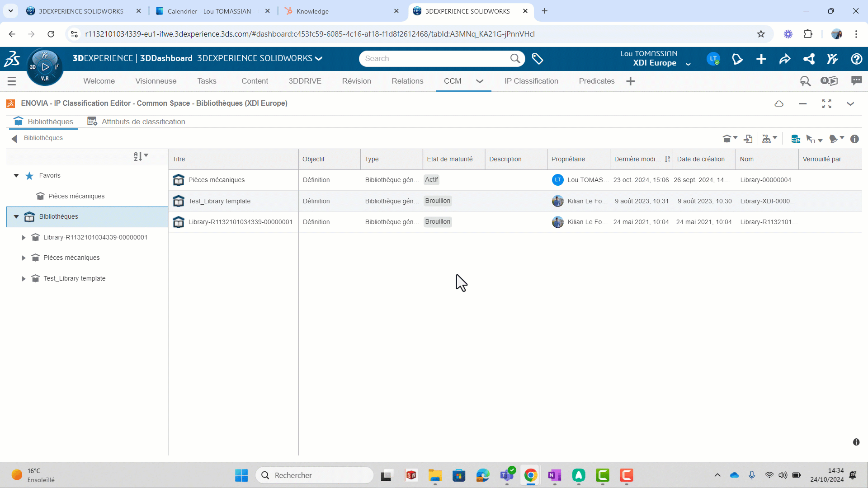The image size is (868, 488).
Task: Open the Share arrow icon
Action: 785,59
